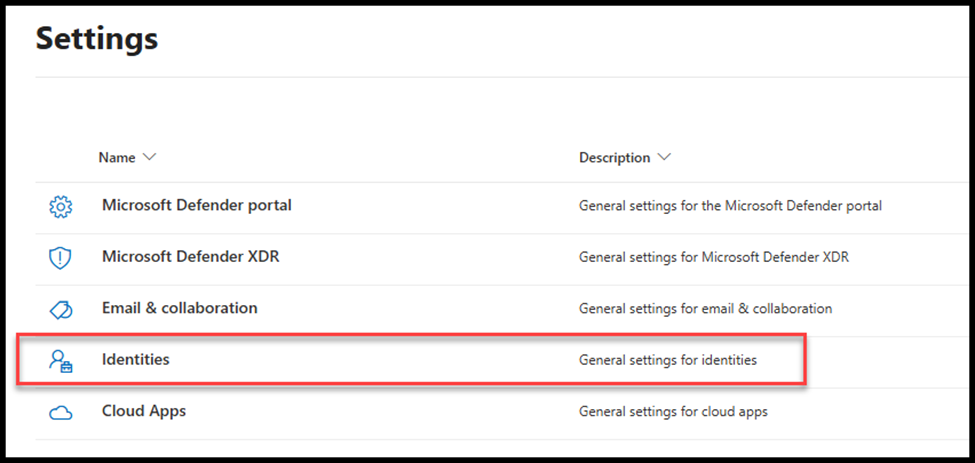Expand the Name column sort chevron

[150, 158]
